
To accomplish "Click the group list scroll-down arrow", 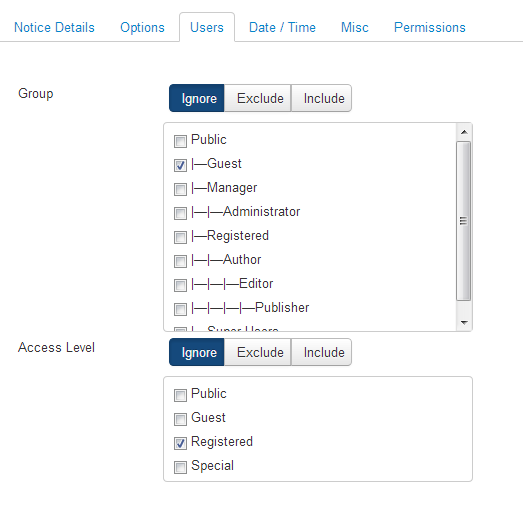I will click(464, 323).
